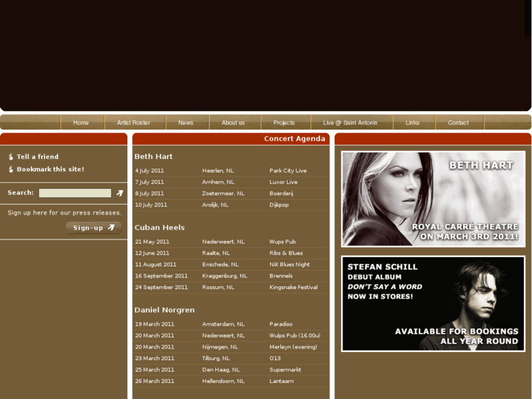Open Live @ Saint Antonin page
Image resolution: width=532 pixels, height=399 pixels.
click(x=350, y=122)
